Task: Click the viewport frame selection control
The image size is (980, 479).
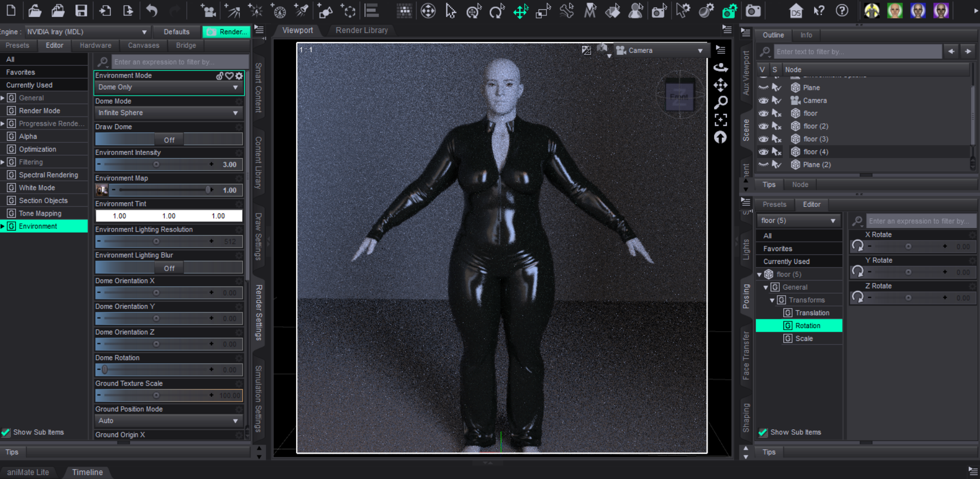Action: click(721, 120)
